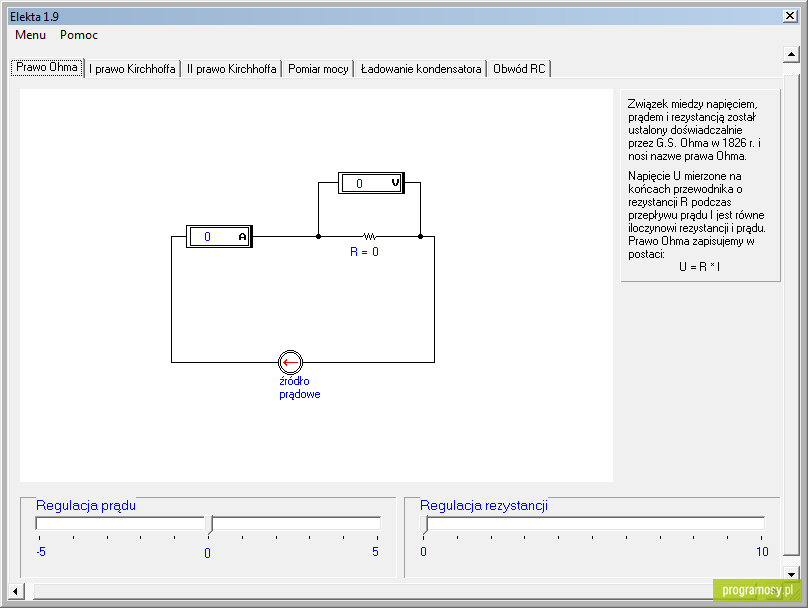This screenshot has height=608, width=808.
Task: Click the ammeter display
Action: point(219,237)
